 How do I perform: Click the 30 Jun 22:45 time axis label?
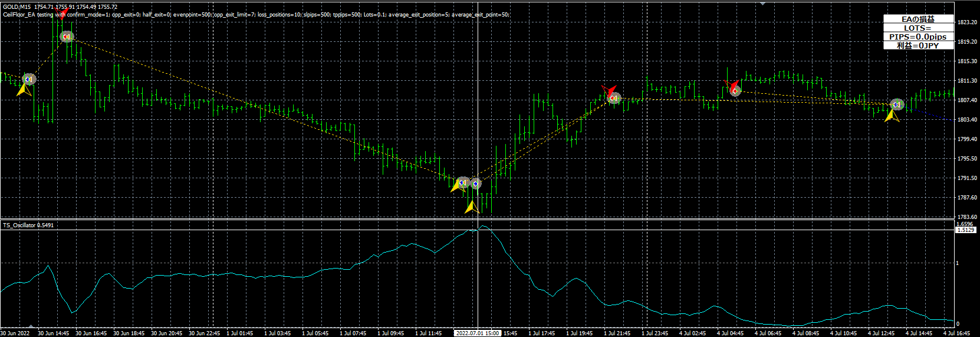[x=204, y=333]
